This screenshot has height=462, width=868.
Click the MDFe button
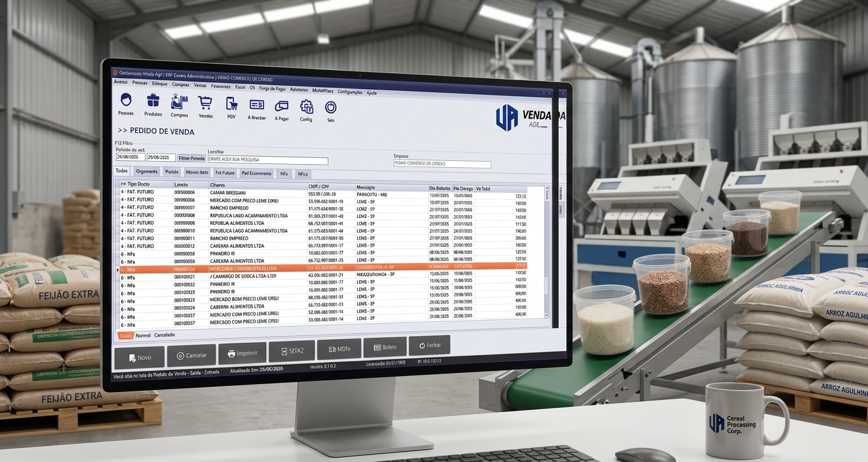[x=339, y=349]
